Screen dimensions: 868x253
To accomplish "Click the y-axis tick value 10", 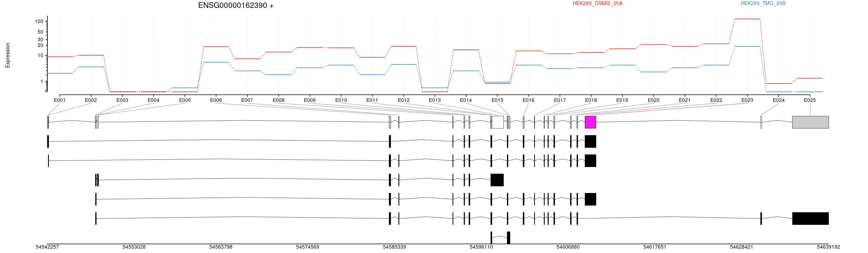I will (41, 56).
